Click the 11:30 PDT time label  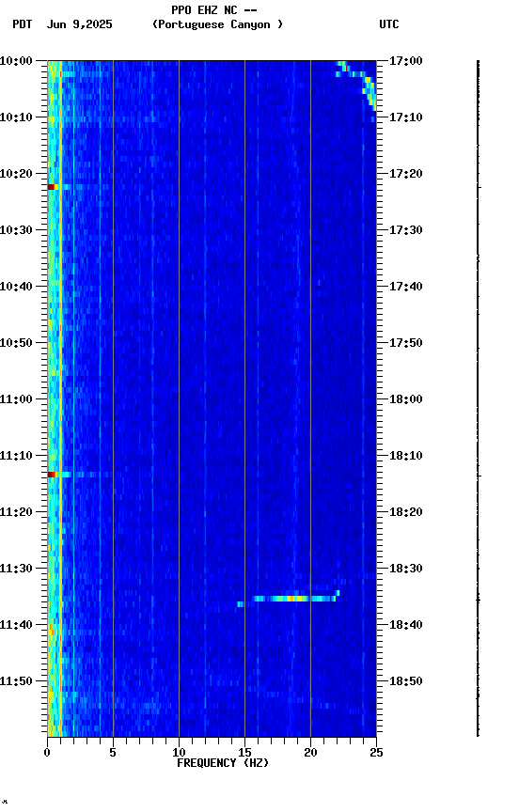click(x=16, y=569)
